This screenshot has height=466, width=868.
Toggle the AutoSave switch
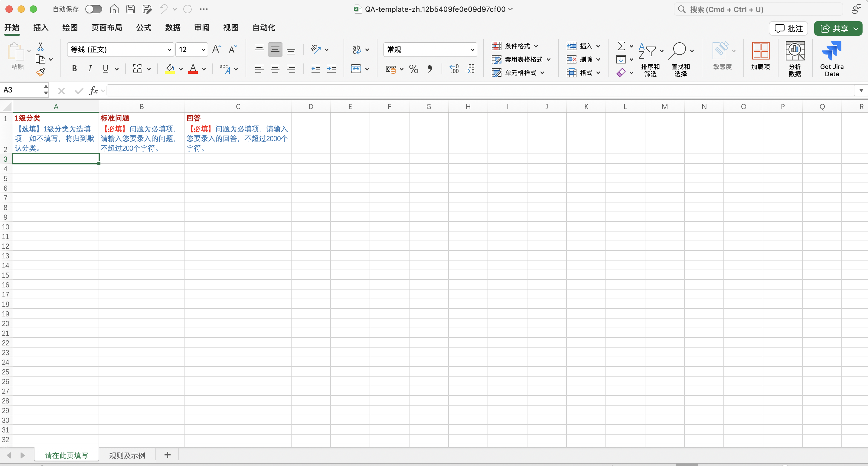[x=93, y=9]
